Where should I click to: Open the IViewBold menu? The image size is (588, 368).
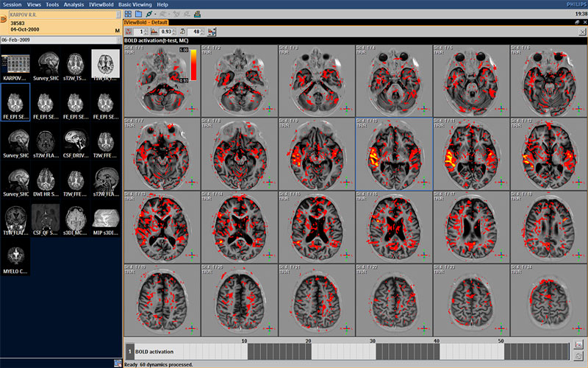pyautogui.click(x=101, y=4)
